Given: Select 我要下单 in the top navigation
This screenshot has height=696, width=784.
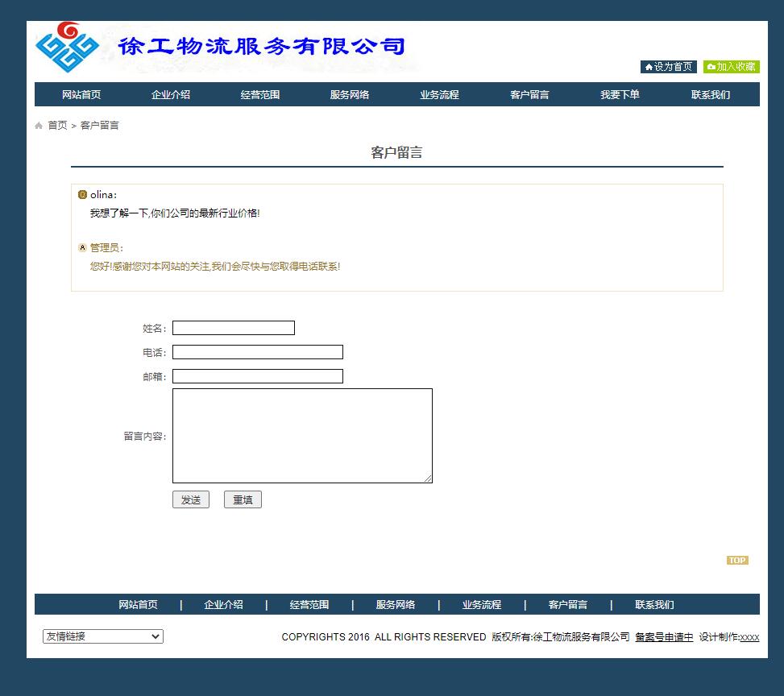Looking at the screenshot, I should coord(620,94).
